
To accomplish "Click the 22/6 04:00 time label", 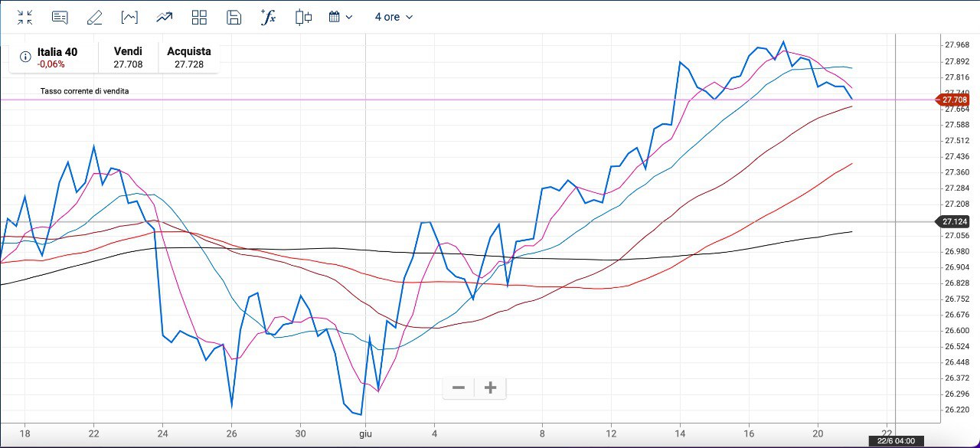I will [x=897, y=441].
